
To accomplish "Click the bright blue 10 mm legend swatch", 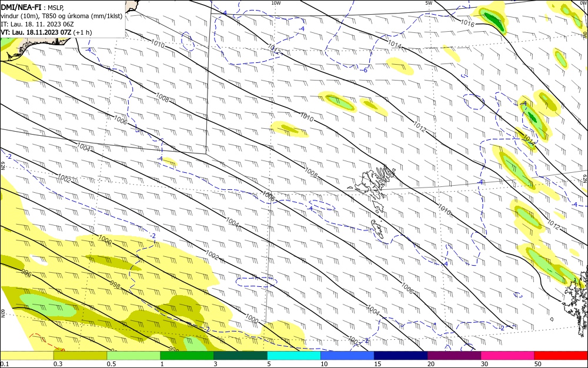I will pos(348,356).
